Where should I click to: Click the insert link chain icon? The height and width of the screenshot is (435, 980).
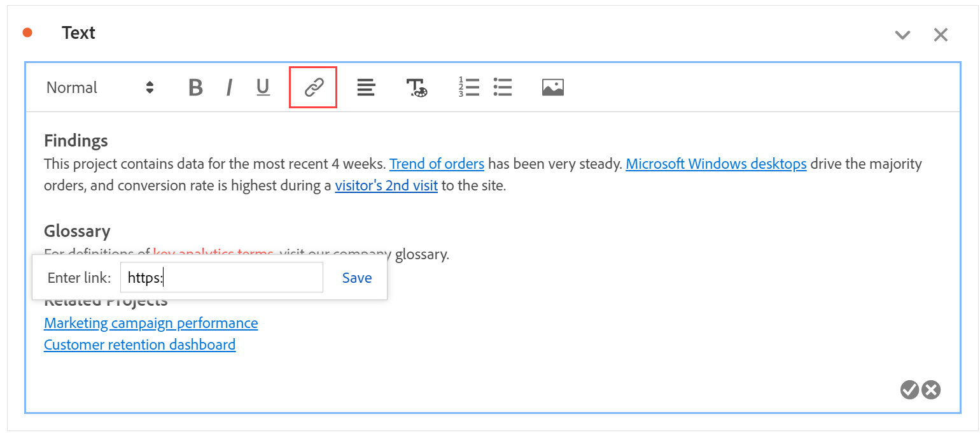click(x=313, y=87)
